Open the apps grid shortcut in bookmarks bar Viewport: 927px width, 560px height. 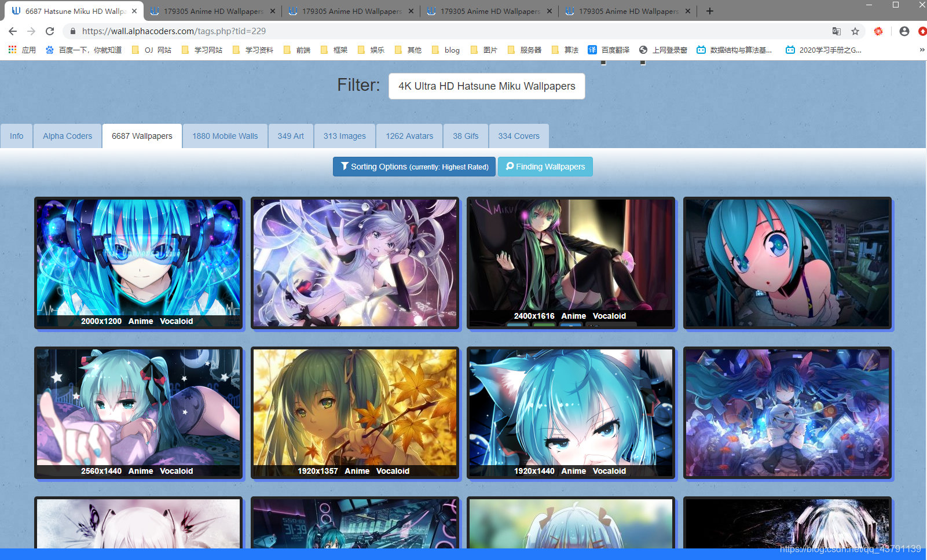(21, 50)
